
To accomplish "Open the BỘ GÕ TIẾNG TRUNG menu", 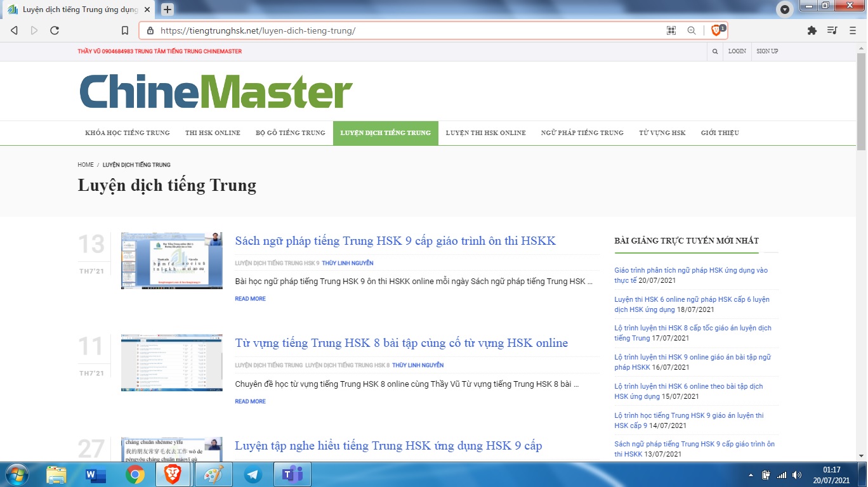I will pos(291,133).
